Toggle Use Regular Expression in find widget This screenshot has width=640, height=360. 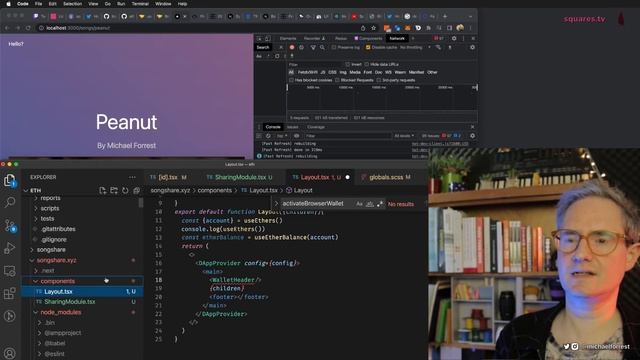pyautogui.click(x=380, y=204)
